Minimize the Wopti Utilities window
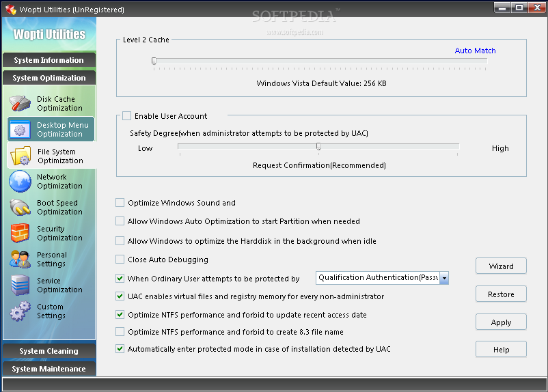Screen dimensions: 548x392 tap(502, 8)
